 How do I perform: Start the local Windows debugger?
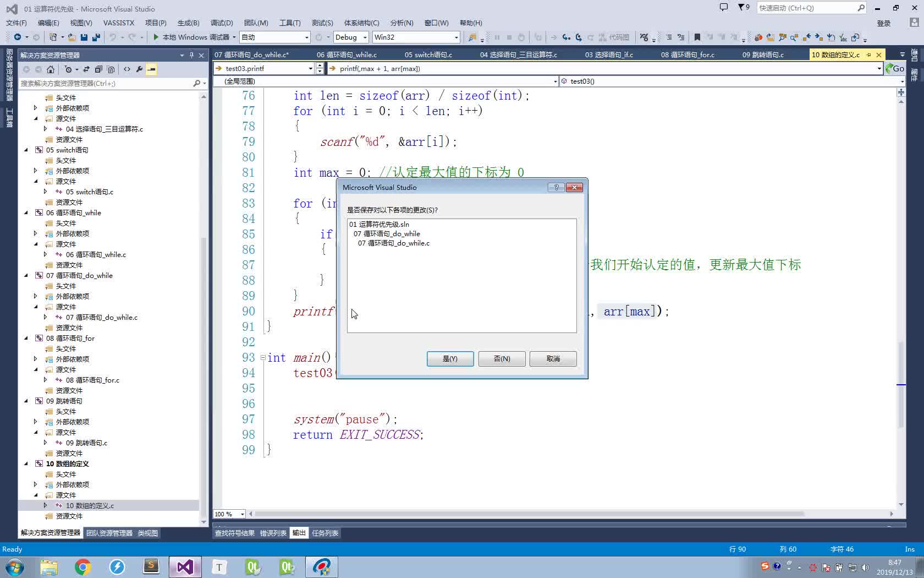click(x=191, y=37)
